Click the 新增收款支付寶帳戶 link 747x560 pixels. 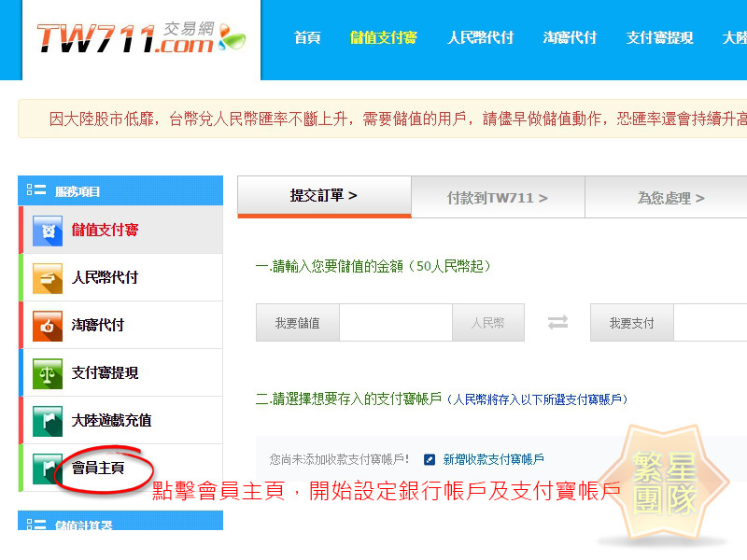[493, 459]
